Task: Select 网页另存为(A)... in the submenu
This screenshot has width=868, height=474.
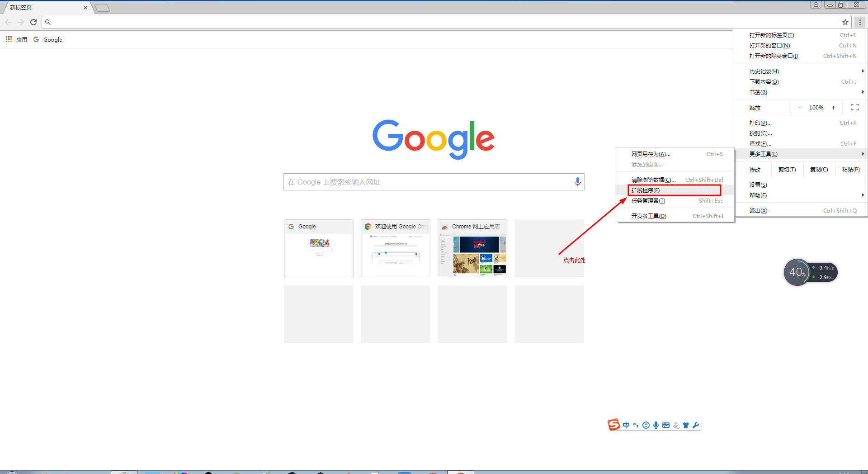Action: 675,154
